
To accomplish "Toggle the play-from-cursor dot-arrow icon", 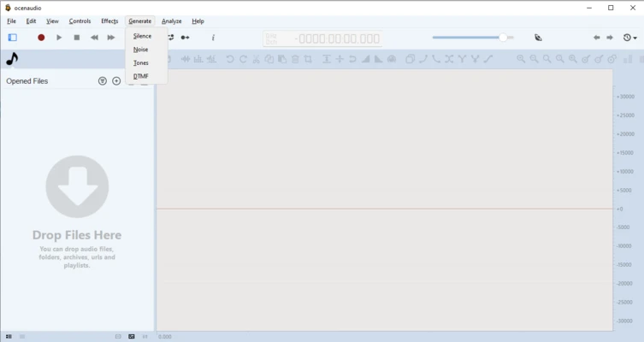I will (x=186, y=38).
